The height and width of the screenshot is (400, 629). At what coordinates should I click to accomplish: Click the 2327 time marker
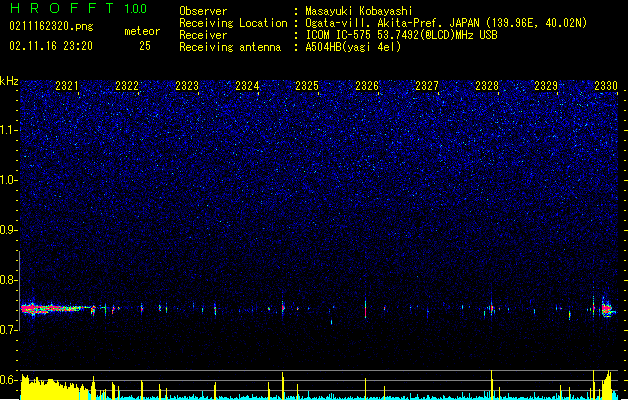(427, 85)
